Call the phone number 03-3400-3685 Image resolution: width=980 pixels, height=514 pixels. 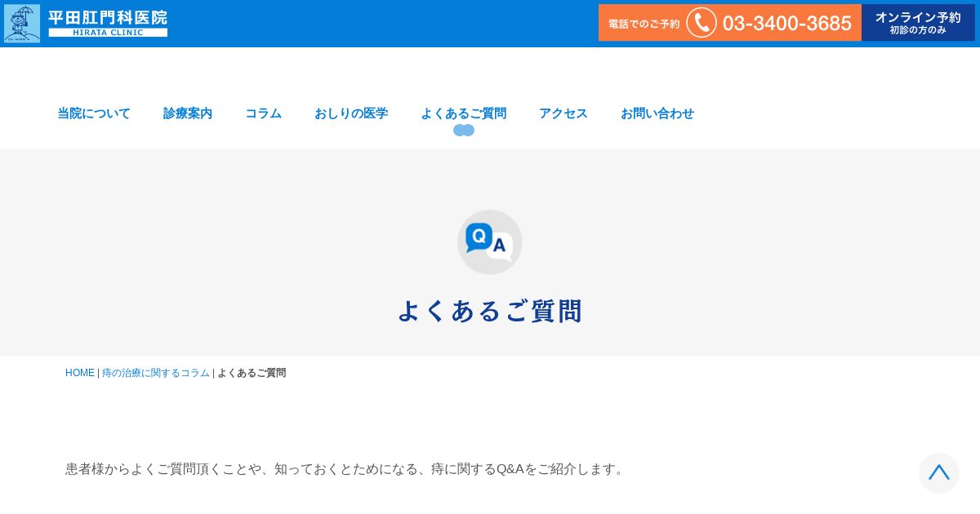coord(786,23)
